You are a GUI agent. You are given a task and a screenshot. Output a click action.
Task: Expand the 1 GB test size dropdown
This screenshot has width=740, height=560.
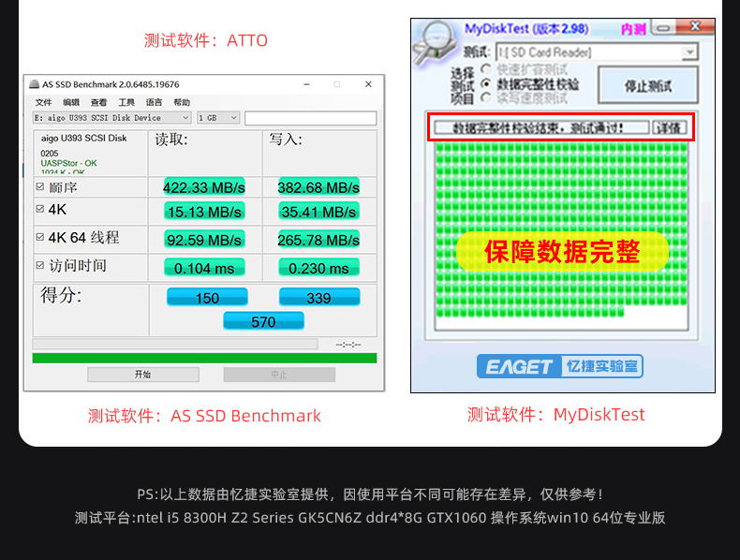218,118
